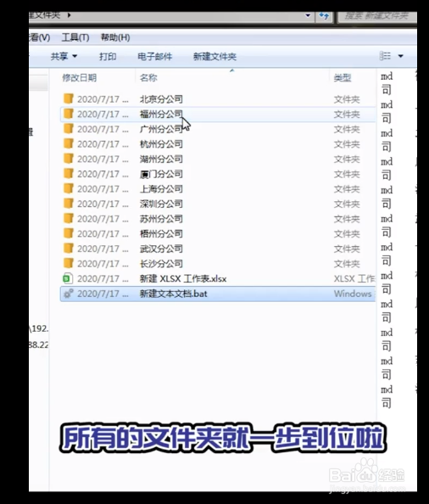Click the 新建文件夹 toolbar button

tap(214, 57)
